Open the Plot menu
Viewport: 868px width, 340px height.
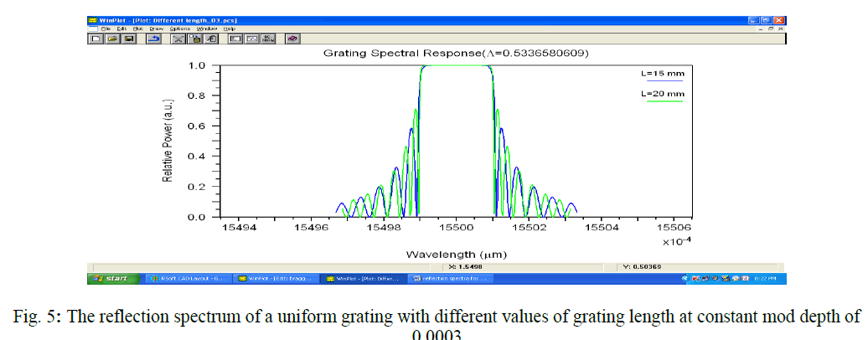[x=137, y=28]
